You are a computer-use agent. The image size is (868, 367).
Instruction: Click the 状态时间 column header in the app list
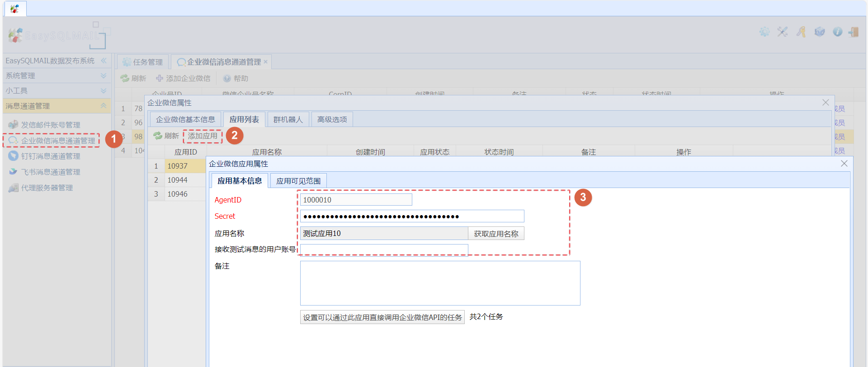[x=499, y=152]
